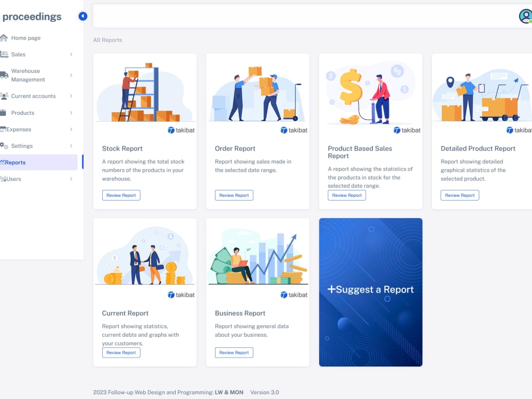532x399 pixels.
Task: Click the Product Based Sales illustration
Action: pos(370,92)
